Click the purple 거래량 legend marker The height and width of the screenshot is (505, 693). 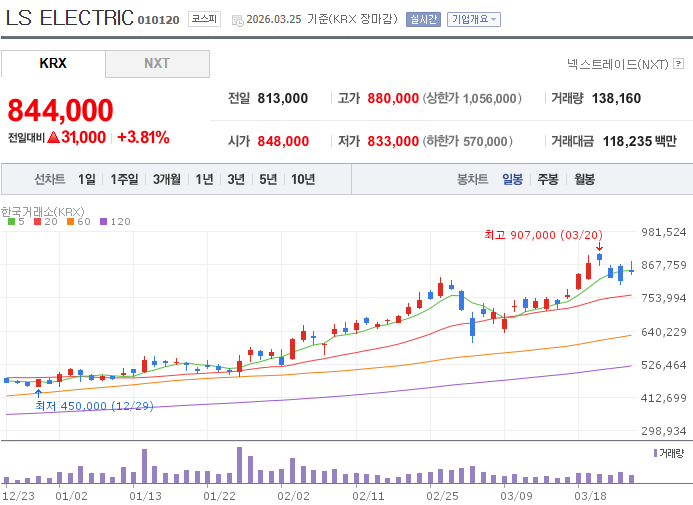point(655,453)
